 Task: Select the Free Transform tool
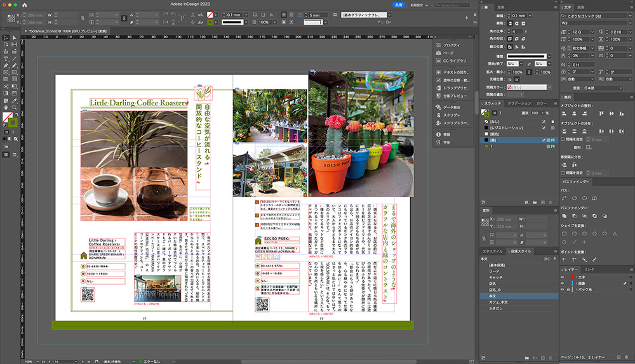14,86
